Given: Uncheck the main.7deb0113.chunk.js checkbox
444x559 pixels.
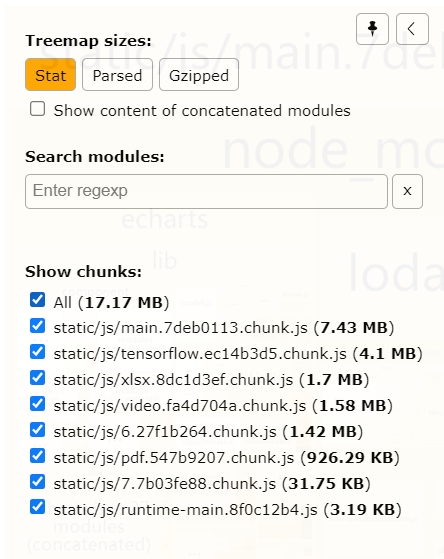Looking at the screenshot, I should pos(37,326).
